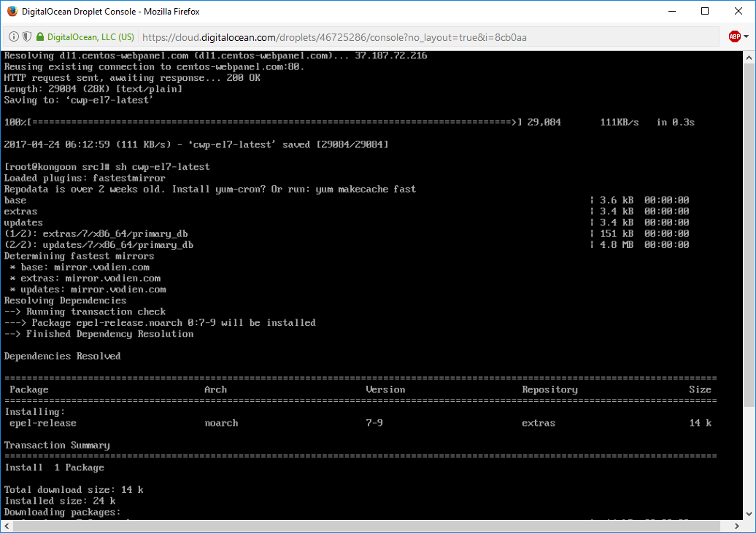The image size is (756, 533).
Task: Click '151 kB' download size value
Action: [x=617, y=234]
